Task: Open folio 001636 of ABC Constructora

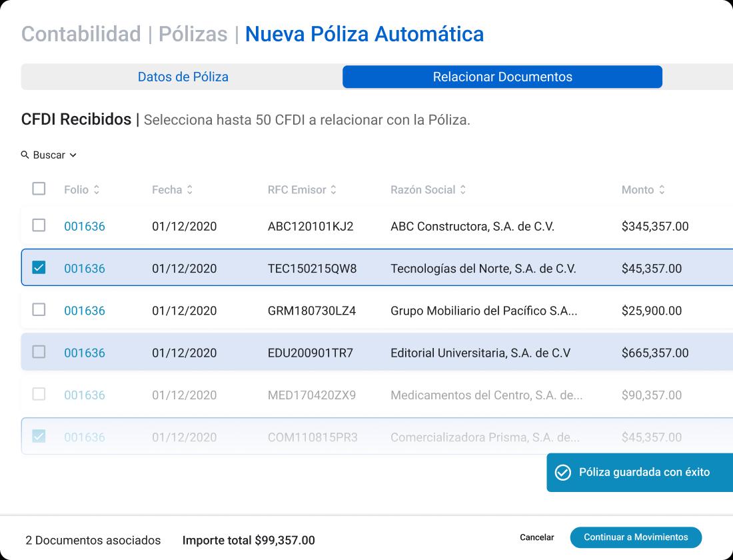Action: tap(85, 227)
